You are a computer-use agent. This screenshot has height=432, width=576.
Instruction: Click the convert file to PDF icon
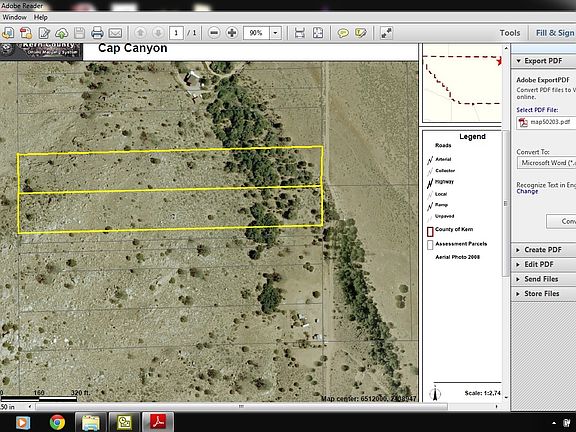tap(26, 33)
